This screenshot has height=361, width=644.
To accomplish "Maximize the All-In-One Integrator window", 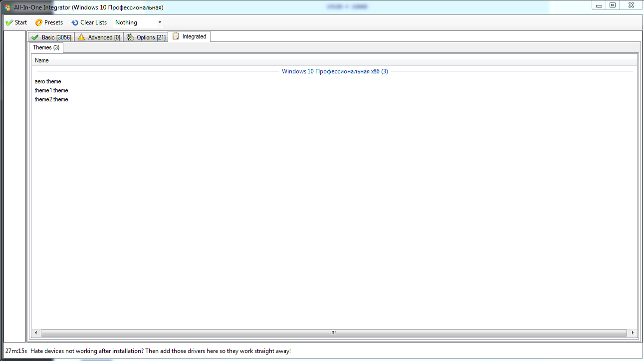I will pos(613,5).
